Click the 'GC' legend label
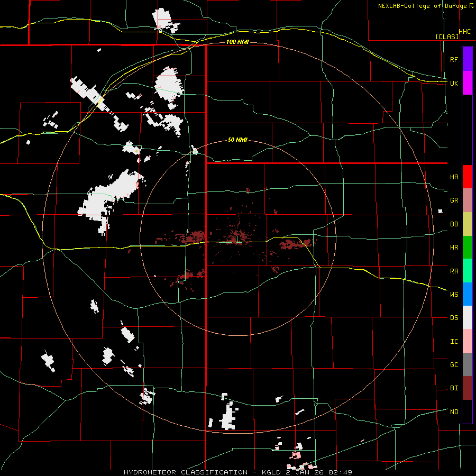This screenshot has height=476, width=476. coord(454,364)
